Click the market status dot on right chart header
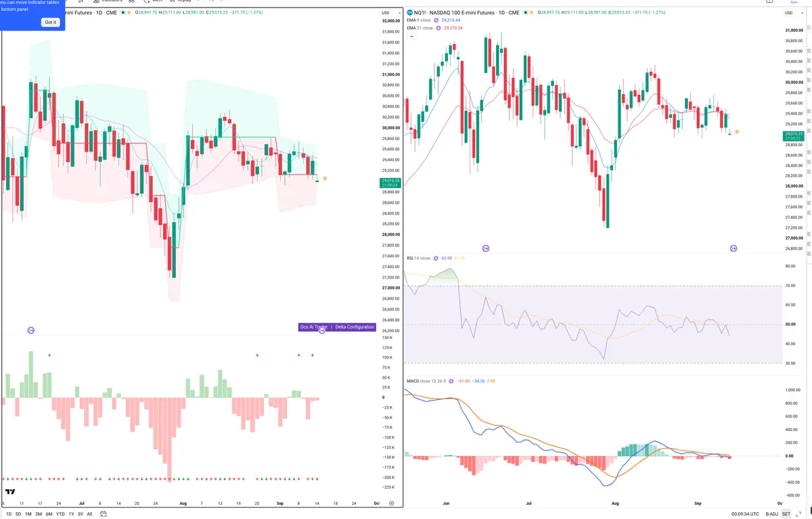 tap(526, 13)
